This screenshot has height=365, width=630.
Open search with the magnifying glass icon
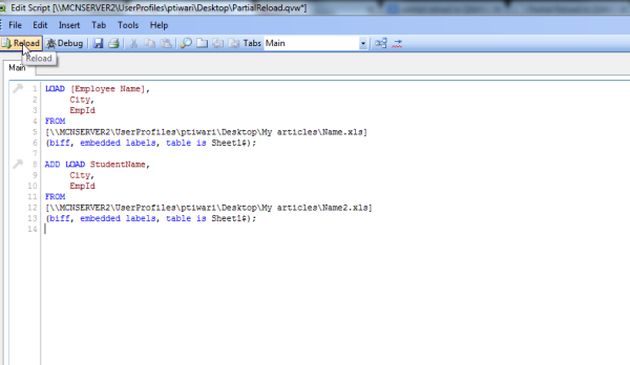[x=186, y=43]
